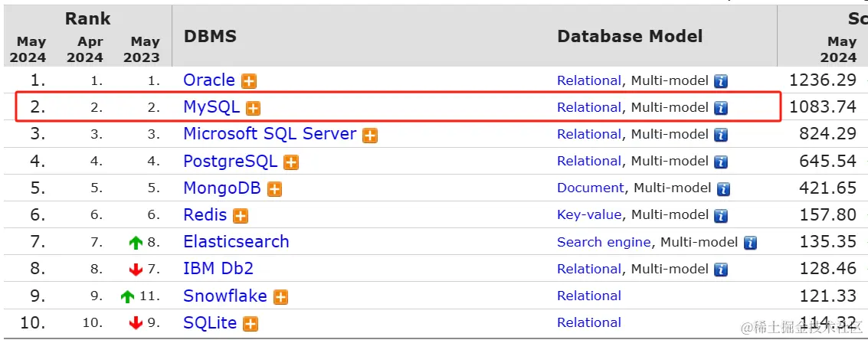This screenshot has width=868, height=340.
Task: Expand the plus icon beside PostgreSQL
Action: click(x=291, y=162)
